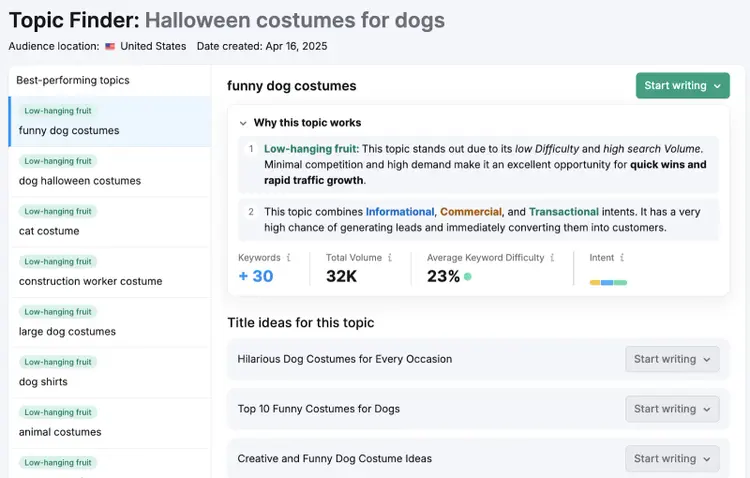750x478 pixels.
Task: Select the 'animal costumes' topic
Action: click(110, 423)
